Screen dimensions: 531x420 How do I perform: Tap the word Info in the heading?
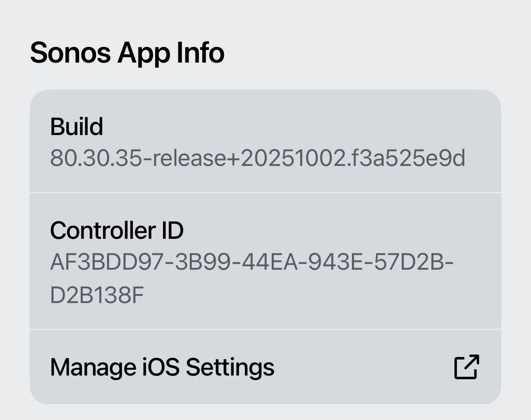200,53
